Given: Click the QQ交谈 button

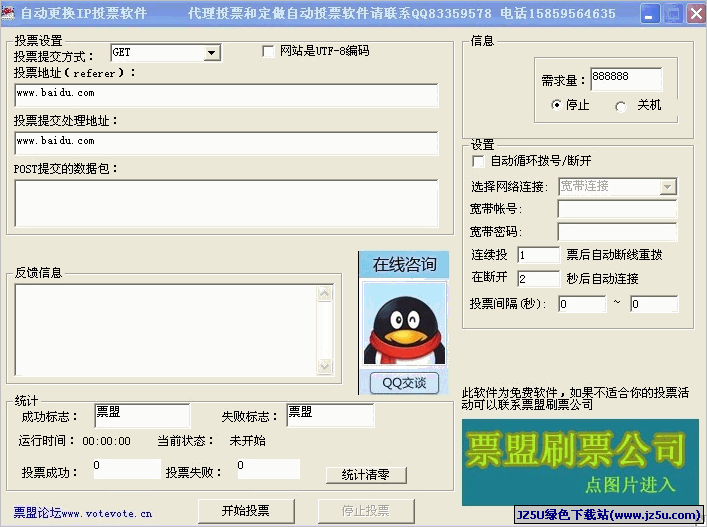Looking at the screenshot, I should tap(404, 383).
